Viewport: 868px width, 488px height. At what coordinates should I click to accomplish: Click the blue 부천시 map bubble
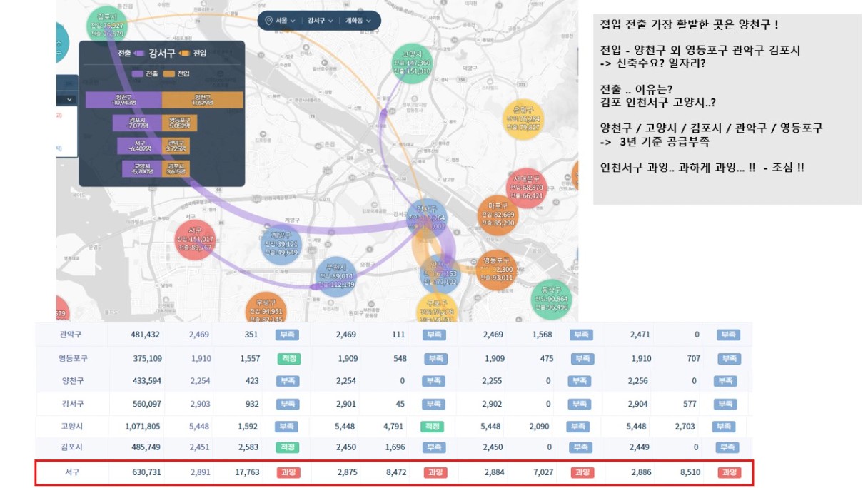335,278
